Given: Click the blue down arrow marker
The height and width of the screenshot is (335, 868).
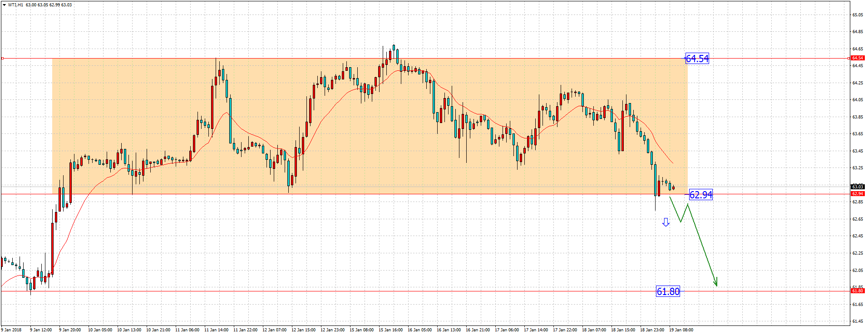Looking at the screenshot, I should coord(666,222).
